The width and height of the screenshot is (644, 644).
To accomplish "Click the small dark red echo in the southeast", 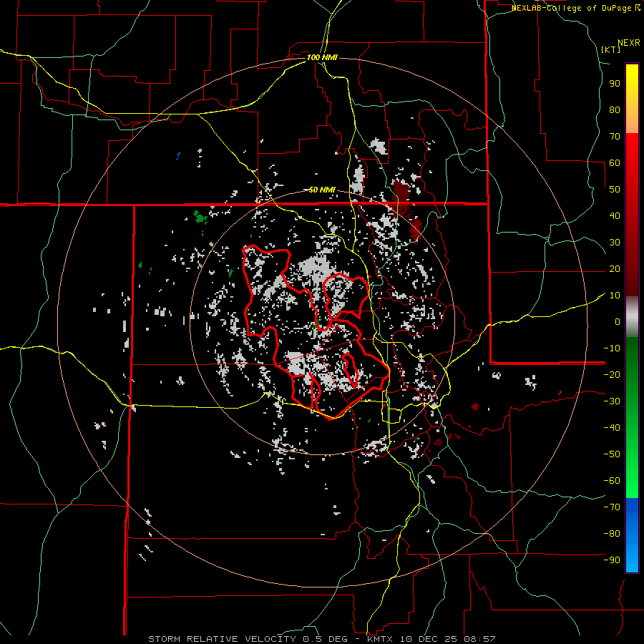I will click(x=475, y=406).
